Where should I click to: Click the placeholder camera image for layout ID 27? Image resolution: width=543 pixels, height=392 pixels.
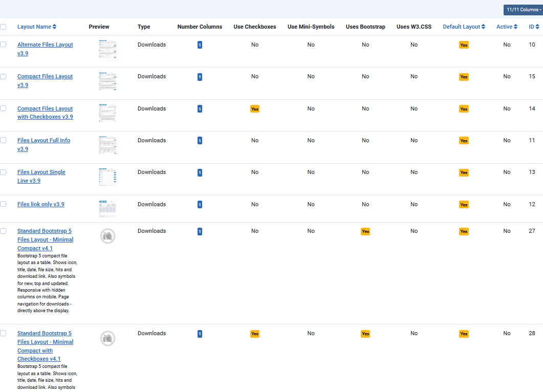click(107, 236)
